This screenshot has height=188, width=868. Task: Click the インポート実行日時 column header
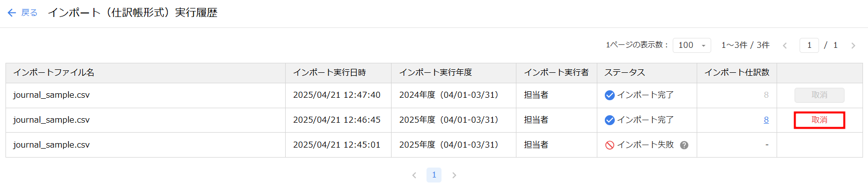point(330,73)
